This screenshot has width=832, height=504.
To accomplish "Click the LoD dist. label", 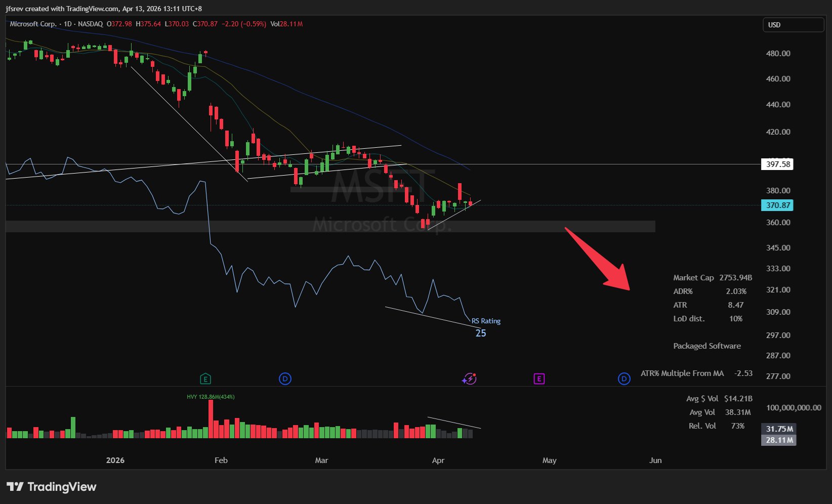I will point(689,318).
